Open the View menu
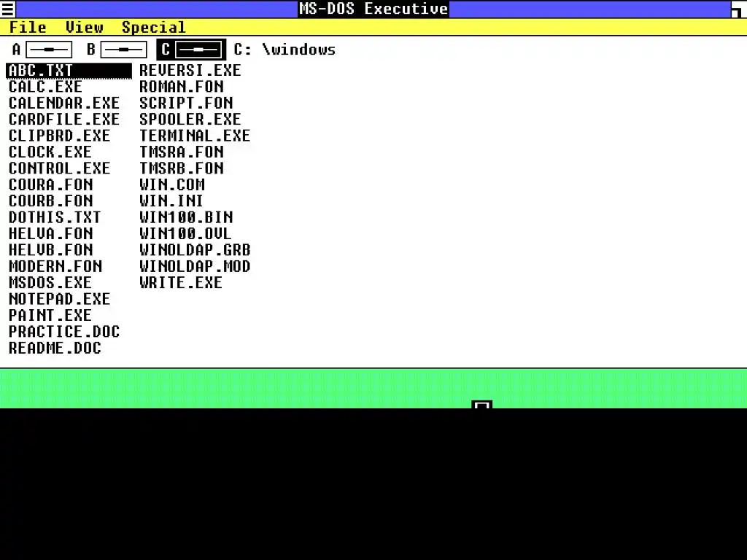 coord(85,27)
